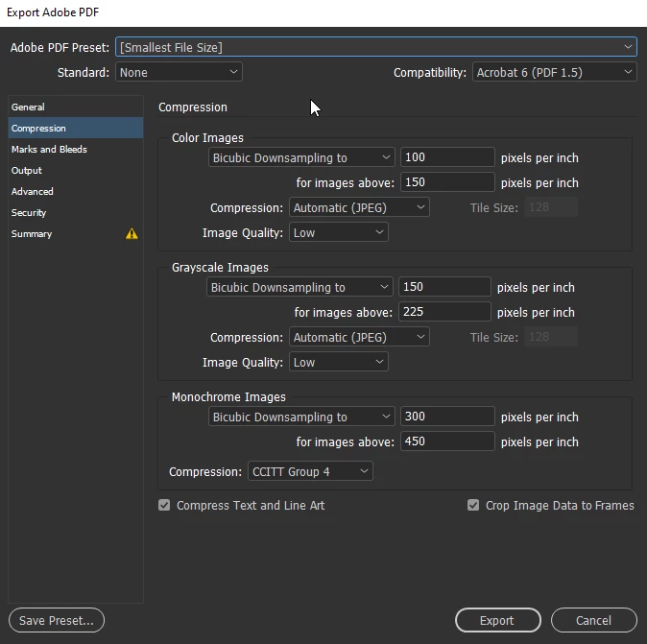This screenshot has width=647, height=644.
Task: Click Monochrome Images downsample resolution field 300
Action: click(447, 417)
